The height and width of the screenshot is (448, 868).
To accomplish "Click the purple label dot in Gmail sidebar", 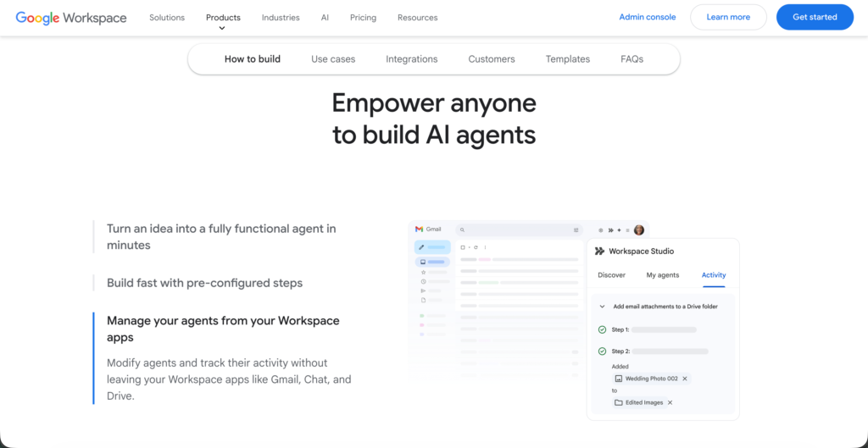I will 422,335.
